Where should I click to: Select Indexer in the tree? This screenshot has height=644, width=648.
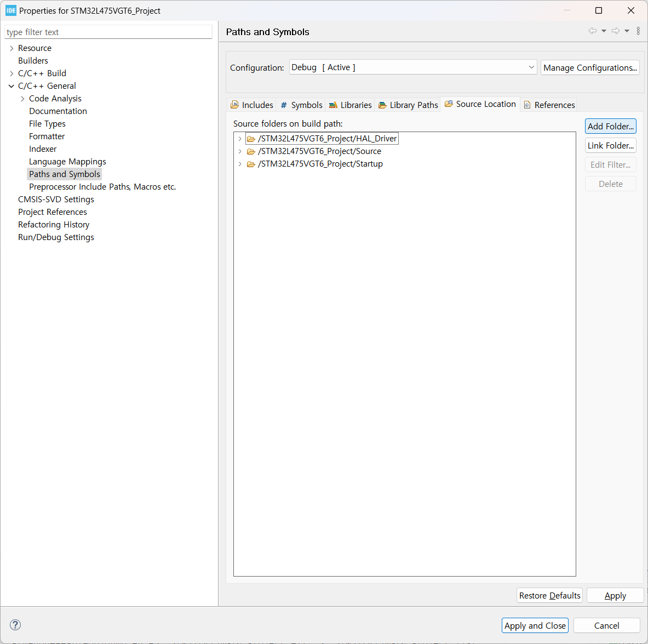point(43,149)
